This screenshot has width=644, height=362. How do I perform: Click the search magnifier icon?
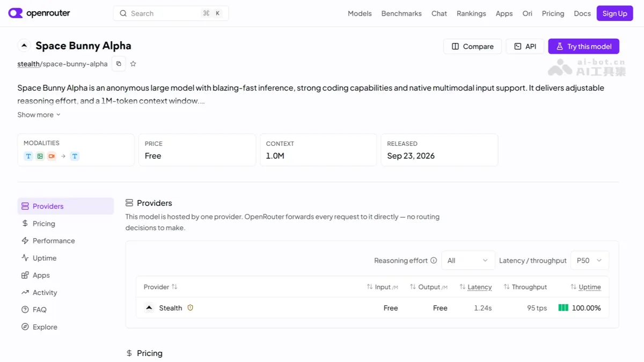123,13
